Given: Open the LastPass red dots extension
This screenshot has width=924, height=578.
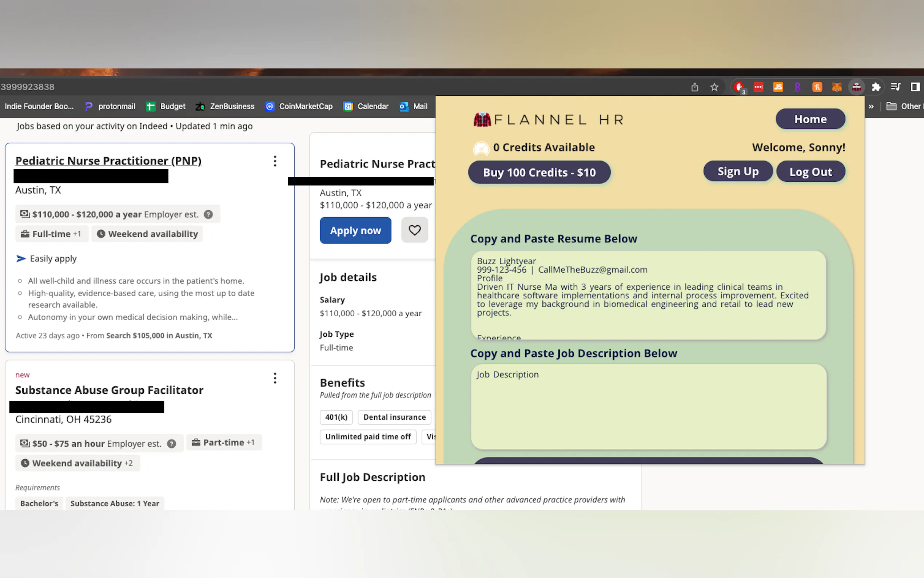Looking at the screenshot, I should click(x=758, y=87).
